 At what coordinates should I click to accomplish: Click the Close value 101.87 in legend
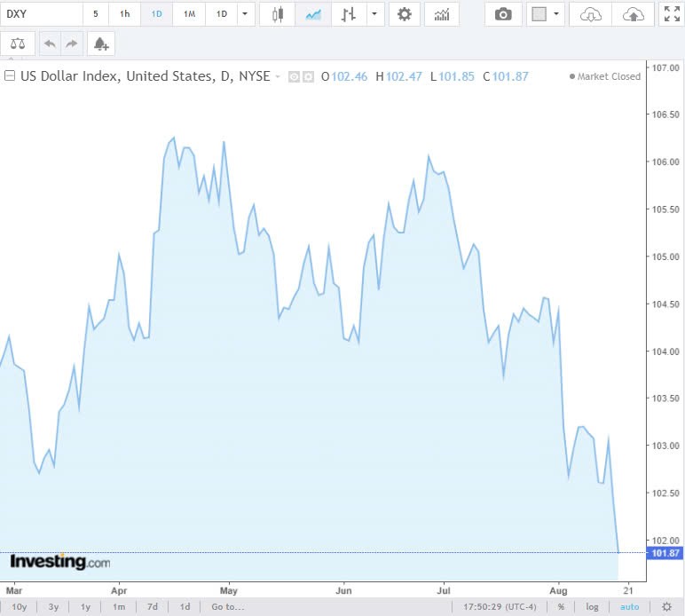510,77
